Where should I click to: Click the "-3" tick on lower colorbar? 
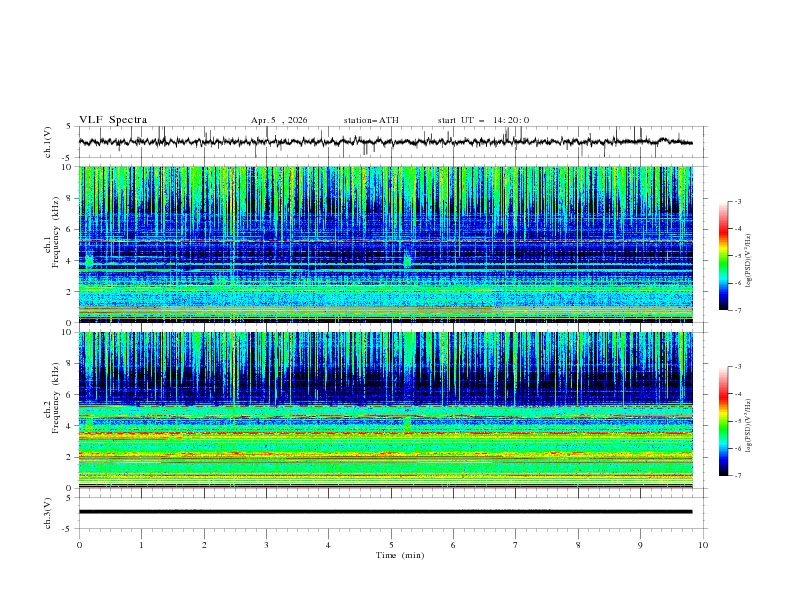(x=737, y=367)
